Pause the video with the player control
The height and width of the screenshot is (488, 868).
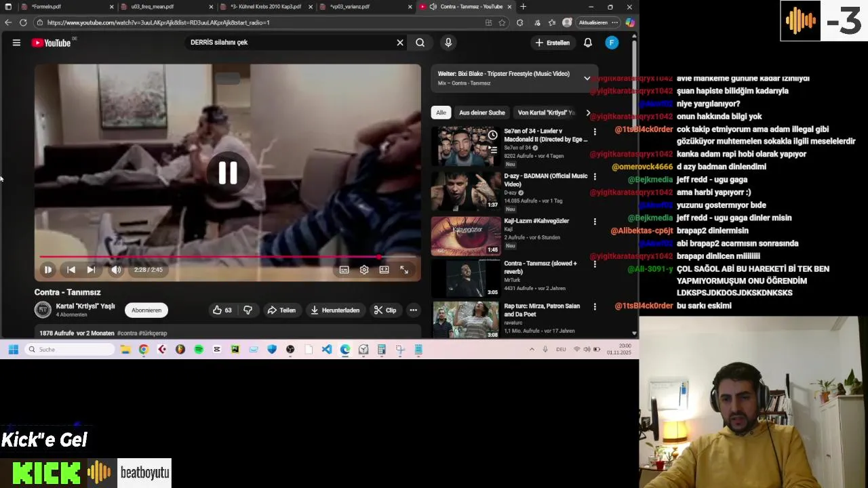(48, 270)
